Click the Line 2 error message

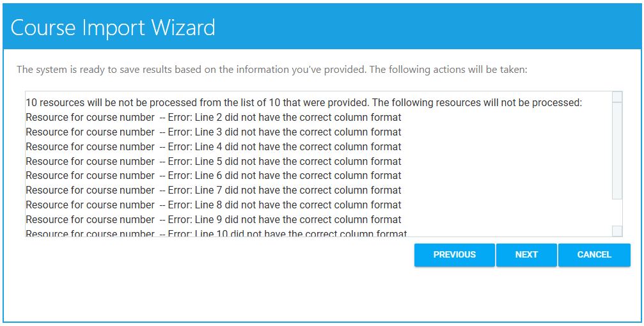click(x=214, y=118)
